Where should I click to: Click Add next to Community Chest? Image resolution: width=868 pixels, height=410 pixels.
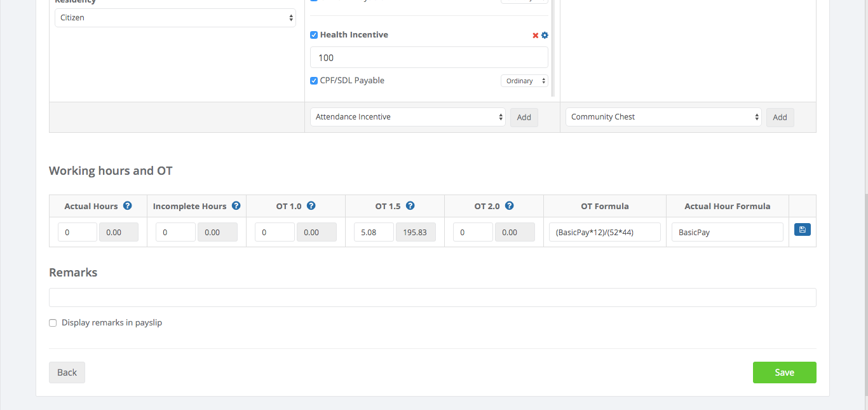coord(780,117)
